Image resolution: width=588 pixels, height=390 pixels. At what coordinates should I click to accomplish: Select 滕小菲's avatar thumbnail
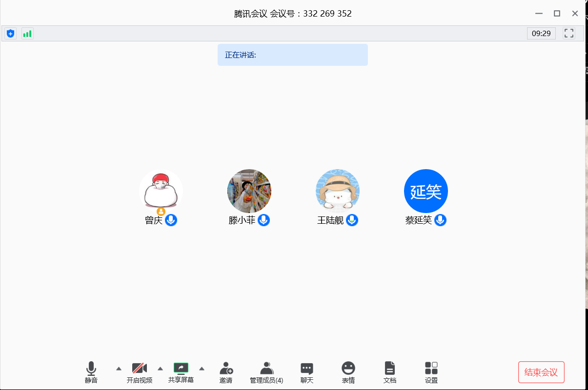pos(249,191)
